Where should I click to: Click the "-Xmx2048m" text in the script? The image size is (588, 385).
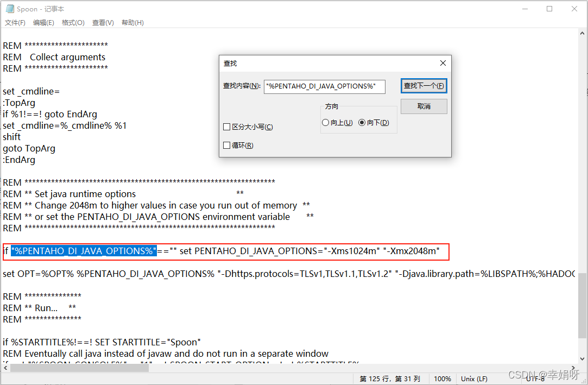click(x=411, y=251)
